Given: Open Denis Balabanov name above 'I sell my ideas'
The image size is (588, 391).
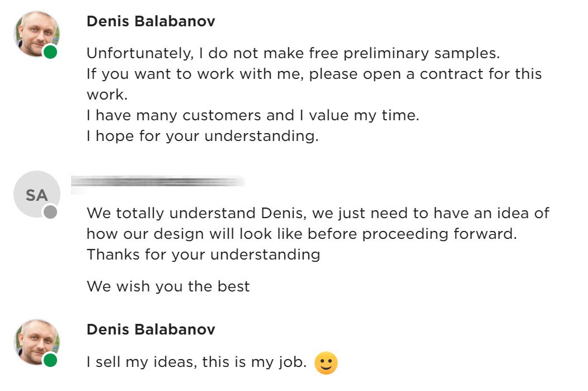Looking at the screenshot, I should pos(150,329).
